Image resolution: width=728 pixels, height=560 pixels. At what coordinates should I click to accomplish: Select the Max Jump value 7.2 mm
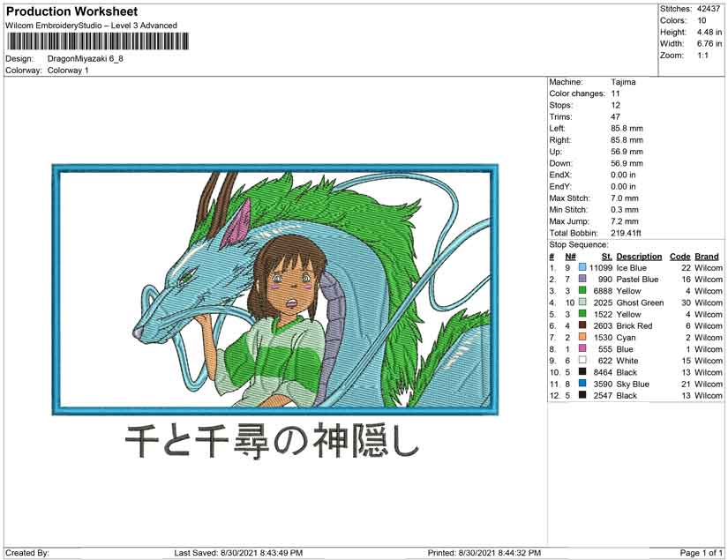(625, 221)
